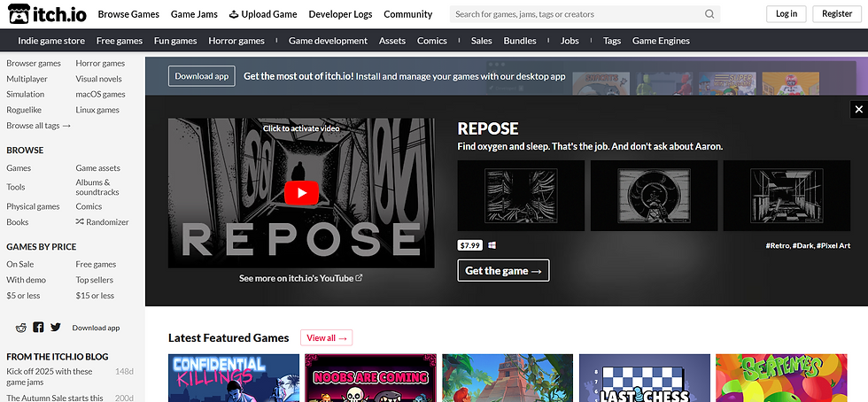Open third REPOSE screenshot thumbnail
The width and height of the screenshot is (868, 402).
click(787, 196)
